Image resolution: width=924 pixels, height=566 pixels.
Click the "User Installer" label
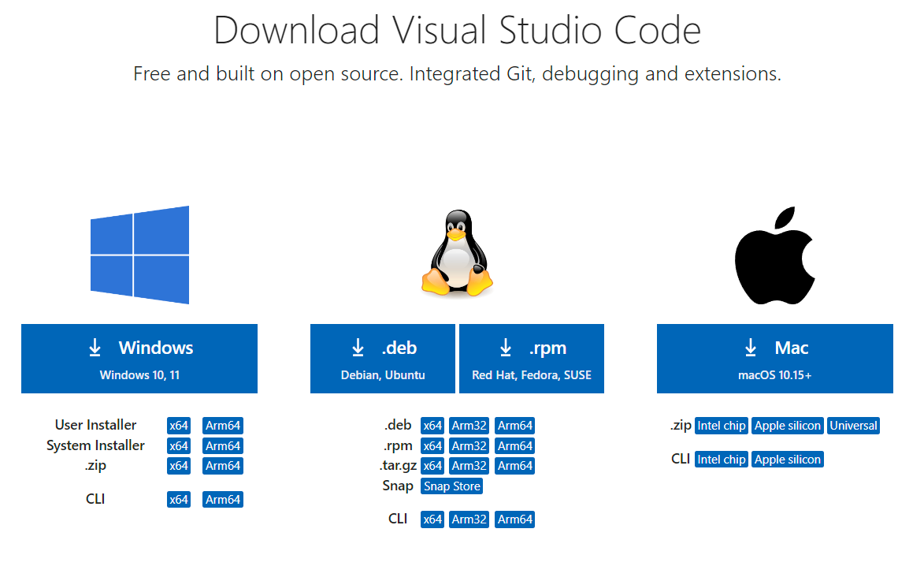click(x=95, y=425)
